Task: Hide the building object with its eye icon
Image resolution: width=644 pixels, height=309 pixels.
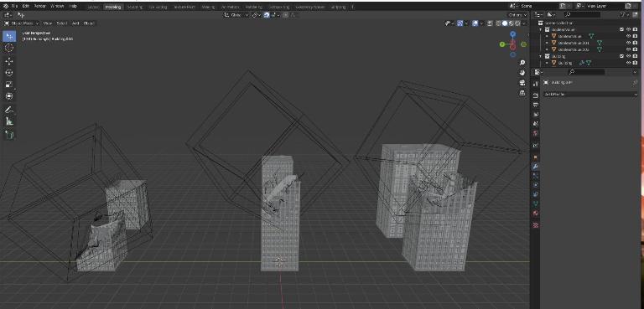Action: (628, 63)
